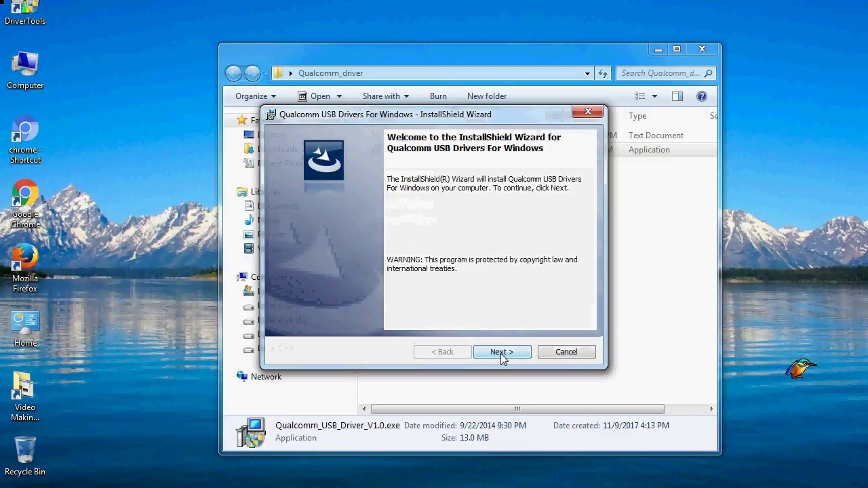This screenshot has height=488, width=868.
Task: Select the Mozilla Firefox desktop icon
Action: (x=25, y=268)
